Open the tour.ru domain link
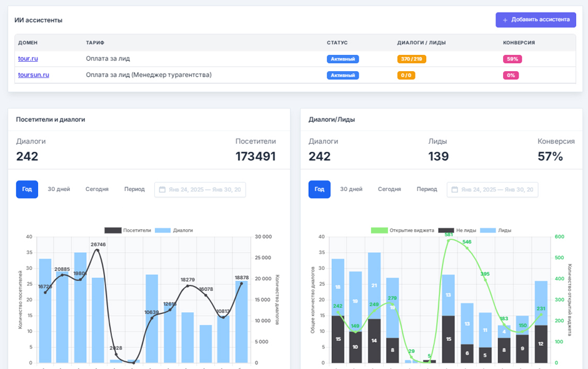 coord(28,59)
